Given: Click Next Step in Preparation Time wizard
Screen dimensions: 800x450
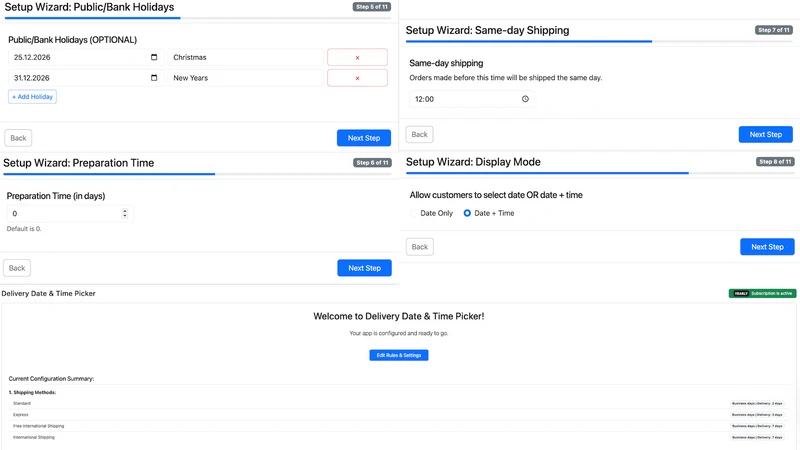Looking at the screenshot, I should pyautogui.click(x=364, y=268).
